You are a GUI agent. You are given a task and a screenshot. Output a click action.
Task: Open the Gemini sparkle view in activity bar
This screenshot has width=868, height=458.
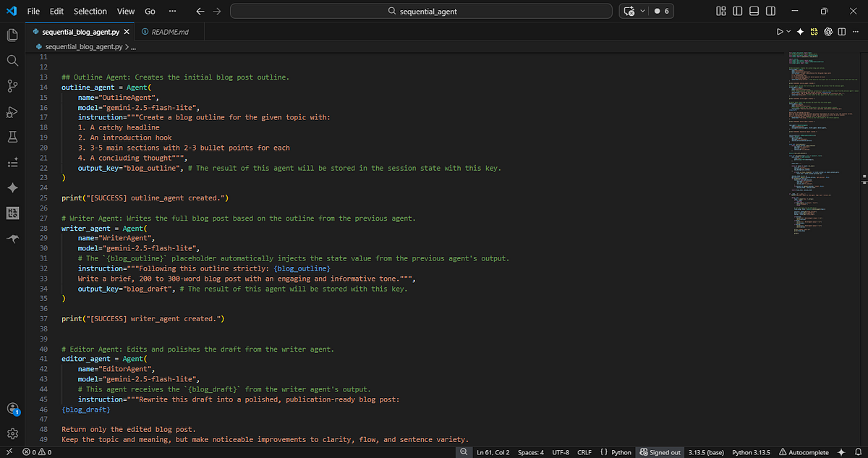pyautogui.click(x=12, y=188)
